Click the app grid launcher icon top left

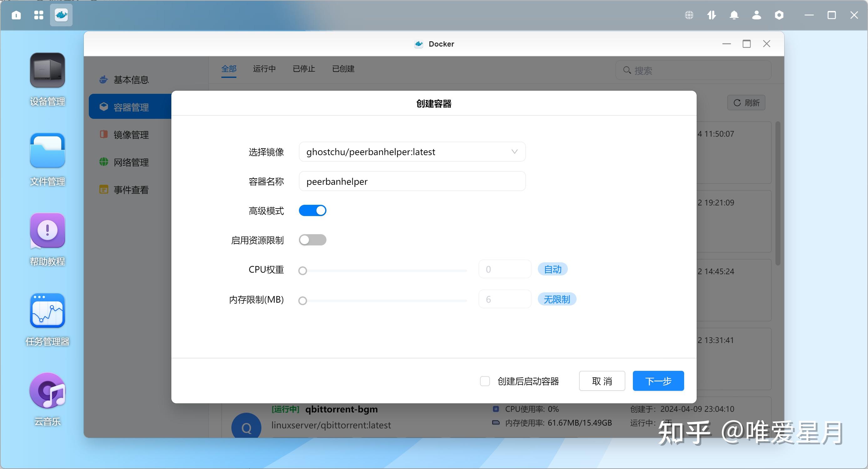pos(38,15)
